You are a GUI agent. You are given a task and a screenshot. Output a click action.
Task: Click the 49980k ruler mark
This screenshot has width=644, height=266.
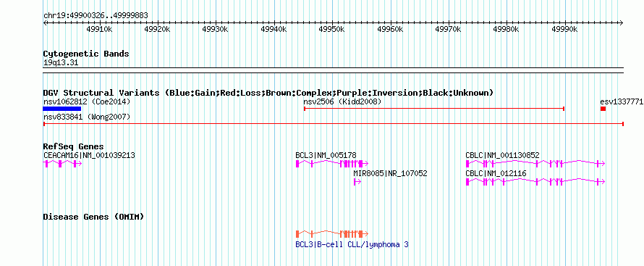[507, 30]
